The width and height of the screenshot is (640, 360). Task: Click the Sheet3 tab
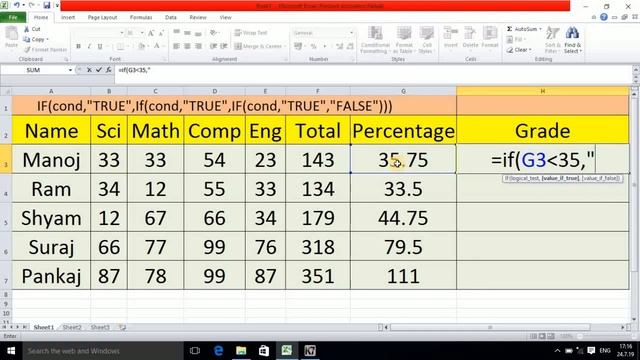tap(100, 327)
